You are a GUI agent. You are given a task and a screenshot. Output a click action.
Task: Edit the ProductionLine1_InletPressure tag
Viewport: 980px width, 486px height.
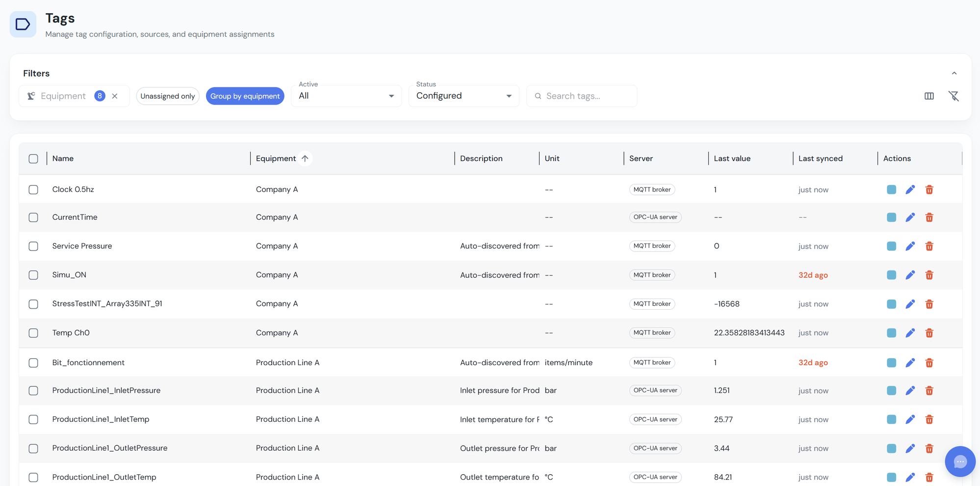910,391
